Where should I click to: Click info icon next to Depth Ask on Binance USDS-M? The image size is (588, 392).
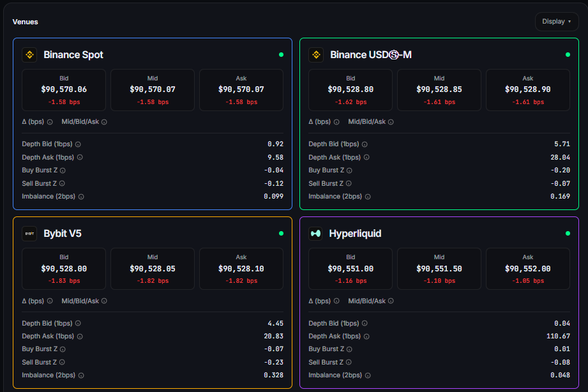click(367, 157)
